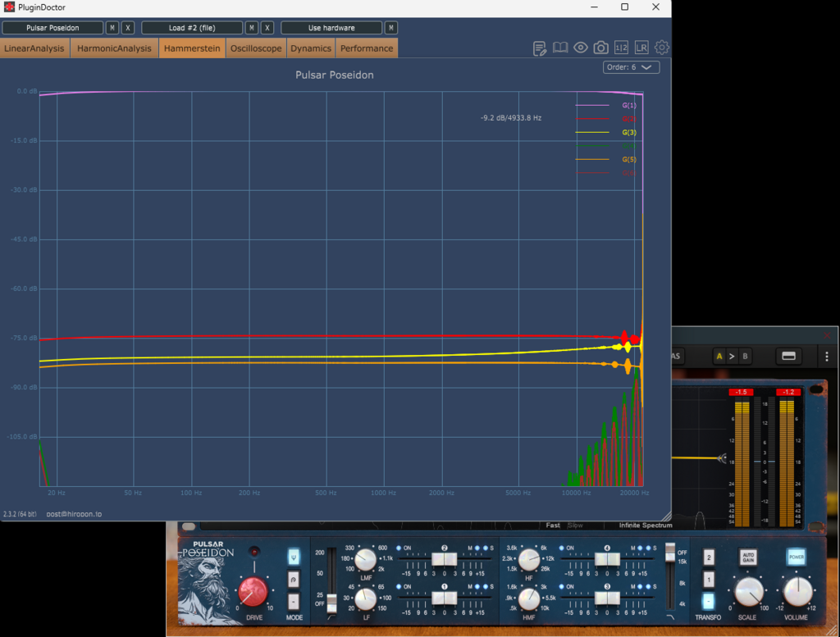
Task: Open the three-dot menu in Poseidon header
Action: pos(827,357)
